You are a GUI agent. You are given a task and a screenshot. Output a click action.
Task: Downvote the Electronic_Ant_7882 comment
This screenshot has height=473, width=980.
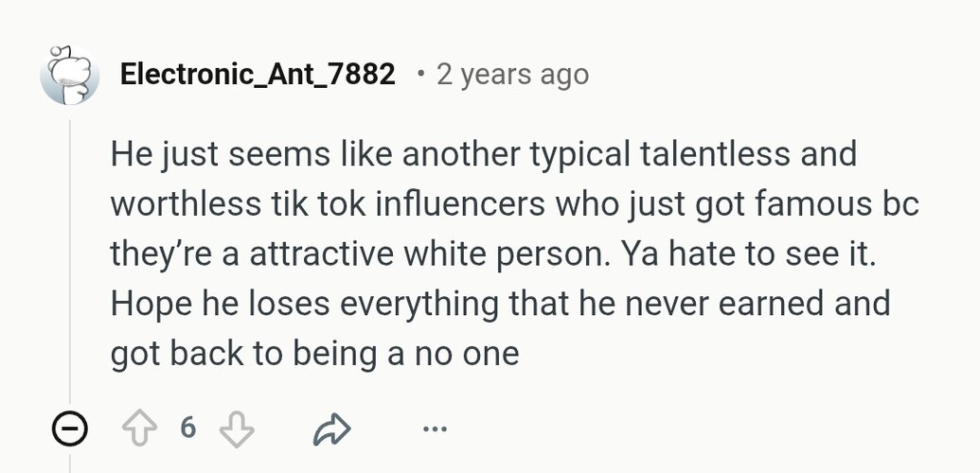[236, 429]
